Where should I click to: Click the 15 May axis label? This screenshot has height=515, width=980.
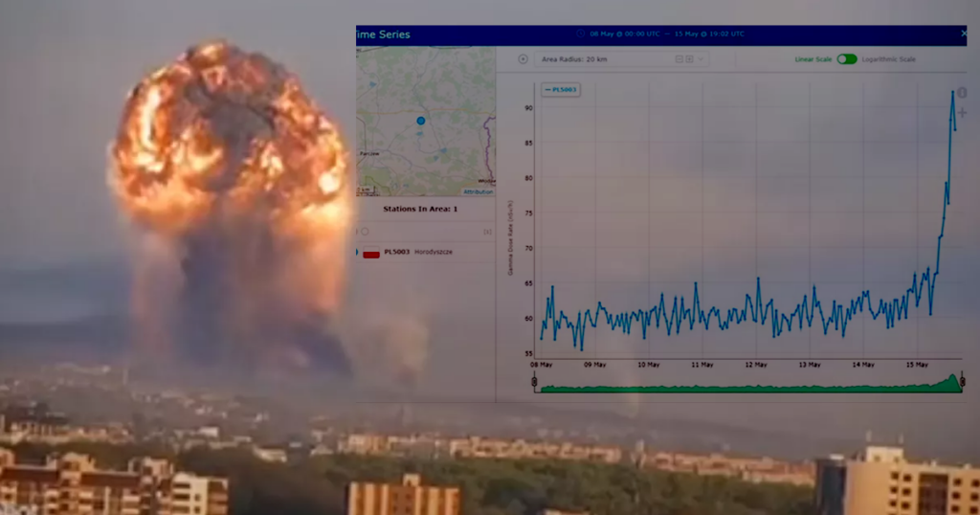click(917, 365)
